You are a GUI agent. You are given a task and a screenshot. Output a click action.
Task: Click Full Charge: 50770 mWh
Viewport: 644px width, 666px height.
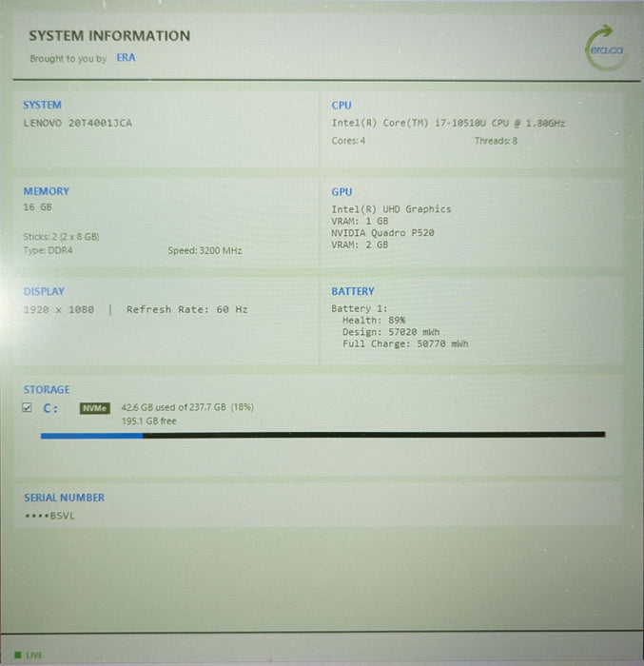point(405,344)
